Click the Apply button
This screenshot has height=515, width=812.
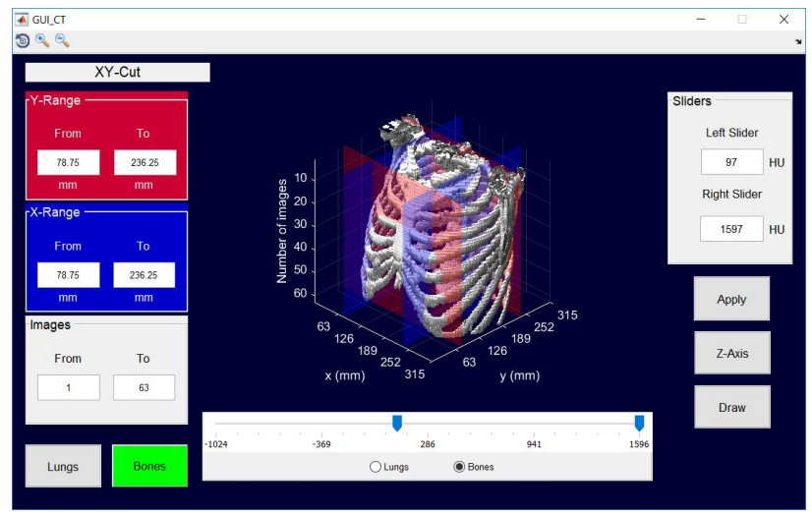[731, 299]
